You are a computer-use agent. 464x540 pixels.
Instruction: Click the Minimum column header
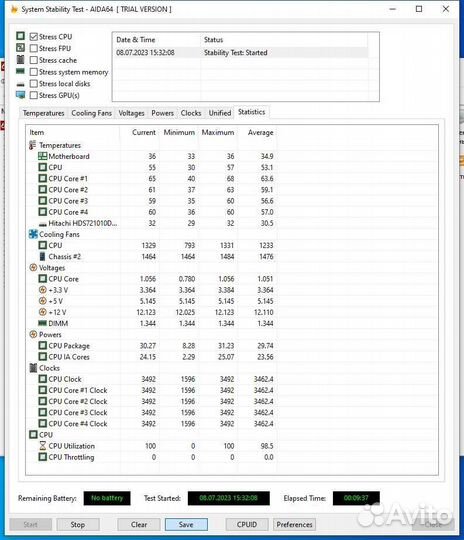[179, 133]
